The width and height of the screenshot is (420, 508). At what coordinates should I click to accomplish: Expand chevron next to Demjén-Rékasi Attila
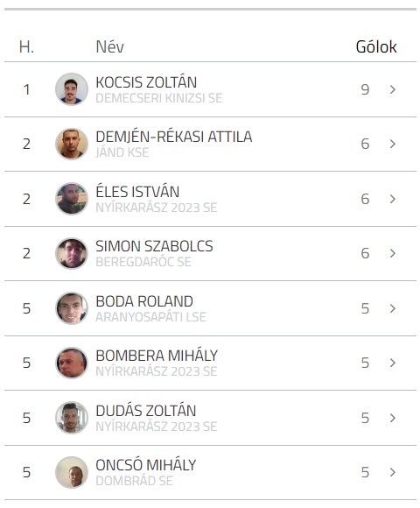[393, 144]
